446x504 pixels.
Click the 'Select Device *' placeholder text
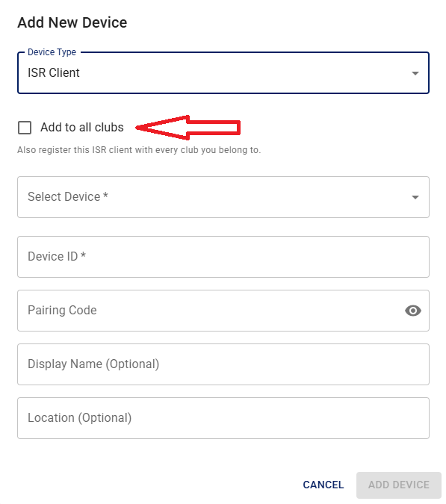click(68, 196)
